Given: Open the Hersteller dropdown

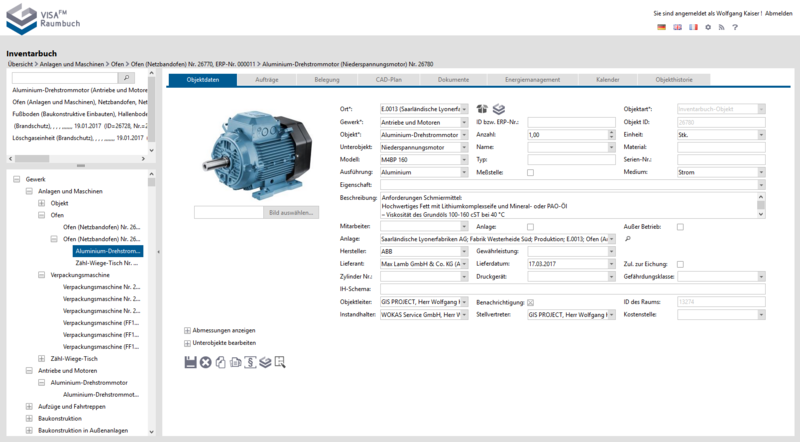Looking at the screenshot, I should [x=464, y=252].
